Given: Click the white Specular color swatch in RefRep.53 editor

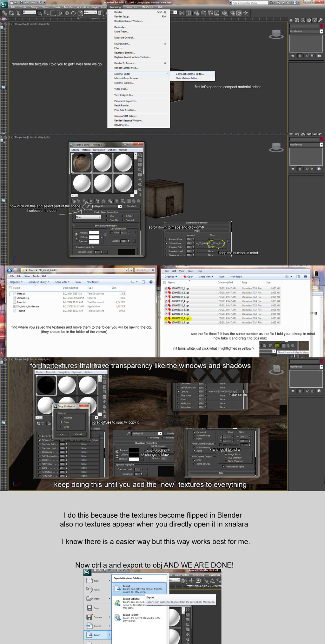Looking at the screenshot, I should coord(94,242).
